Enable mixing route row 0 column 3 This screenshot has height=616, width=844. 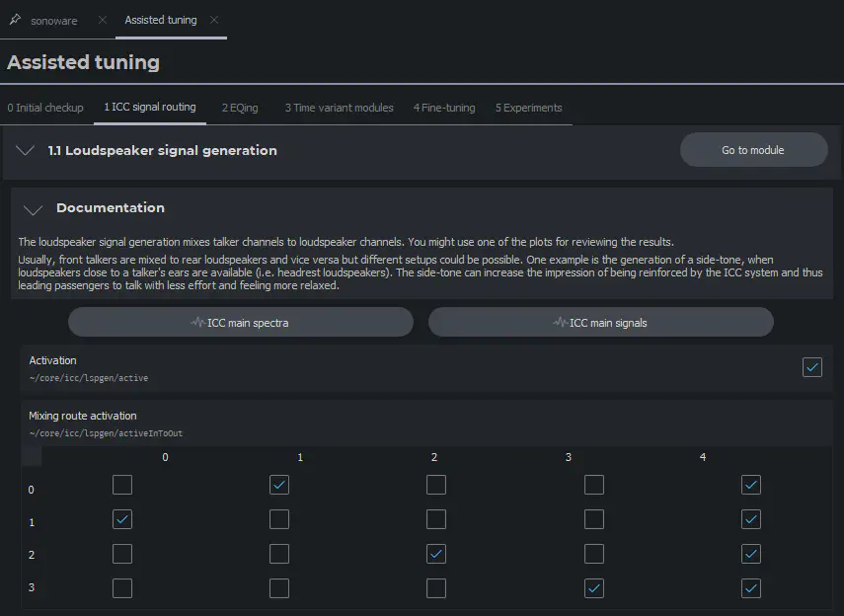(593, 485)
